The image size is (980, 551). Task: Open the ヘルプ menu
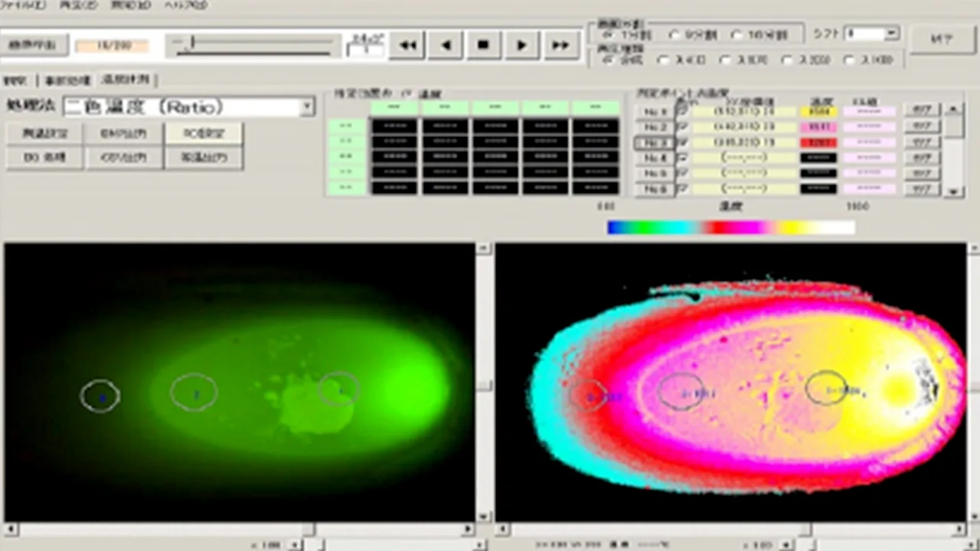[x=186, y=5]
